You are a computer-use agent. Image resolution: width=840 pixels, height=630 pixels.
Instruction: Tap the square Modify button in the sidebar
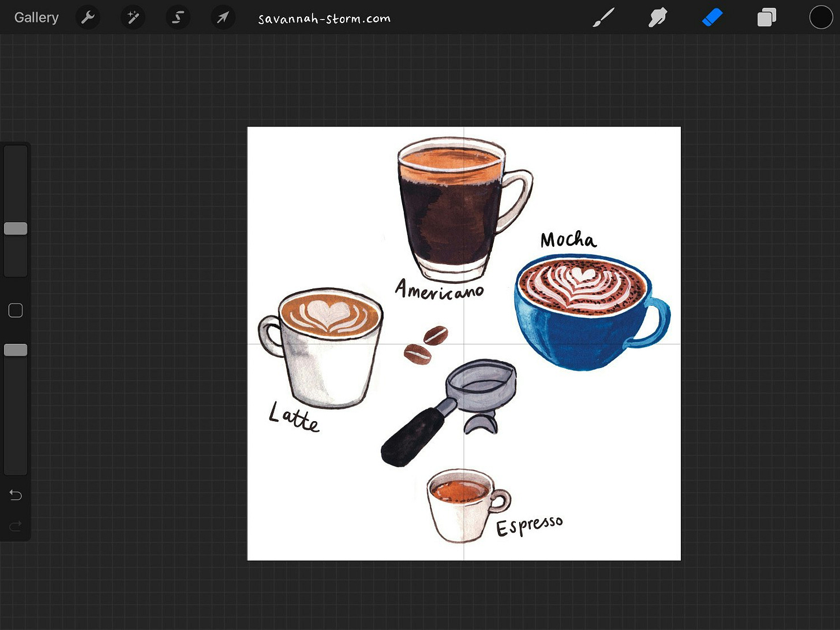[15, 310]
